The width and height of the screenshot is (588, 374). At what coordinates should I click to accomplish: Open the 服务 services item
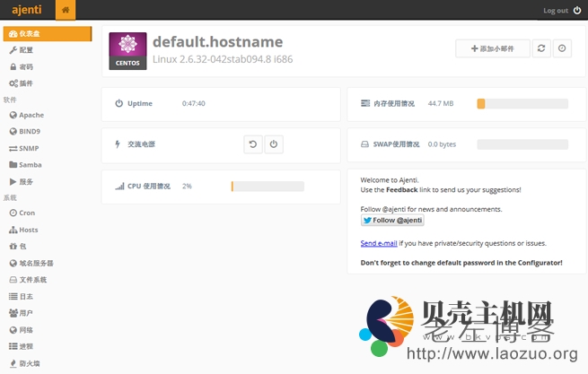(x=22, y=182)
